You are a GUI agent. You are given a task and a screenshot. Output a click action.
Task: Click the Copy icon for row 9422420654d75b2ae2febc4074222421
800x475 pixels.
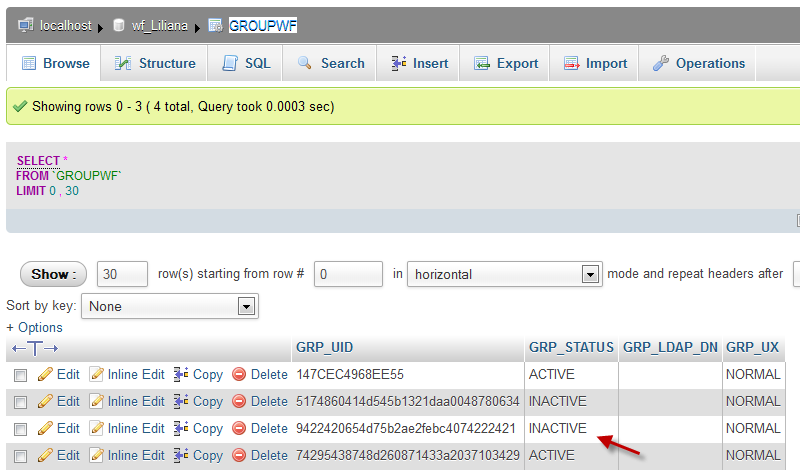181,428
